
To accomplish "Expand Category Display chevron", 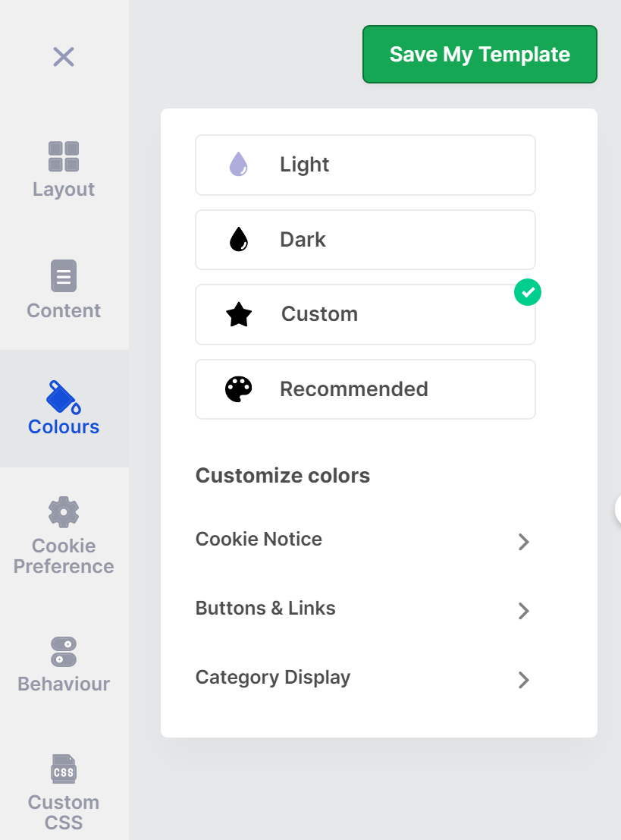I will pos(523,680).
